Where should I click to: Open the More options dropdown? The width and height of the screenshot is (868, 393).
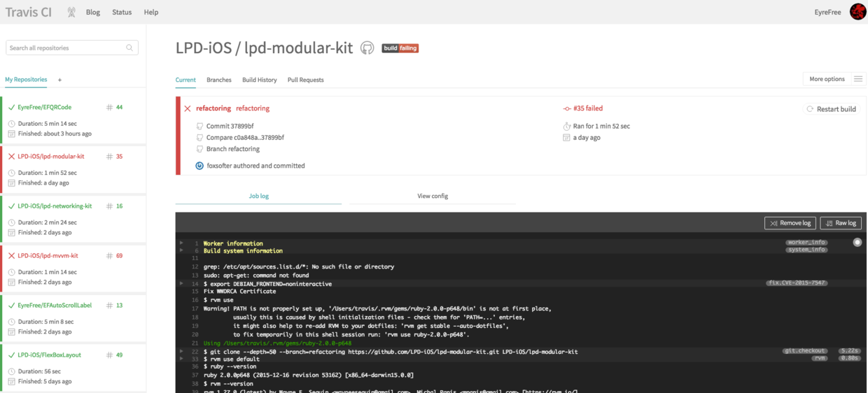tap(827, 79)
